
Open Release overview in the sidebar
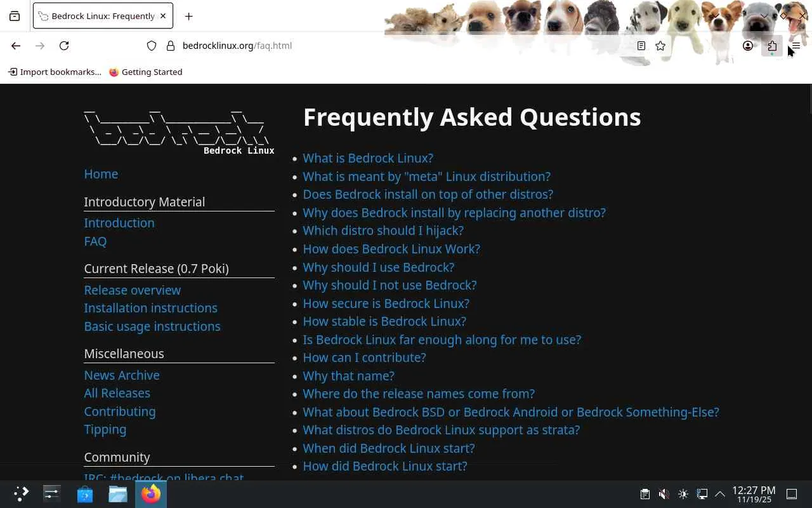[133, 290]
